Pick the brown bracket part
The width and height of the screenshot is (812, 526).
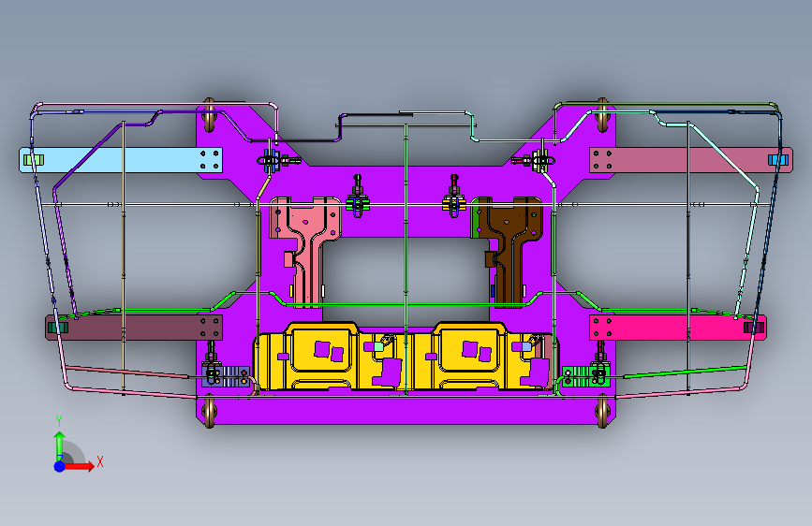508,251
